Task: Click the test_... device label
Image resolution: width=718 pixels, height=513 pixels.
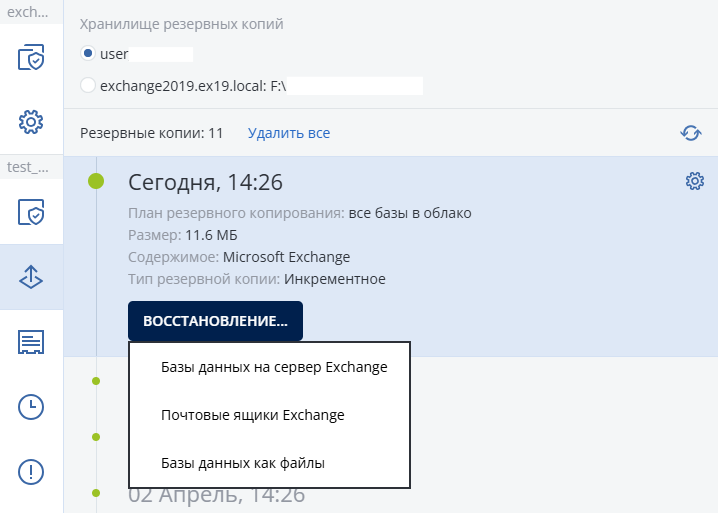Action: point(27,167)
